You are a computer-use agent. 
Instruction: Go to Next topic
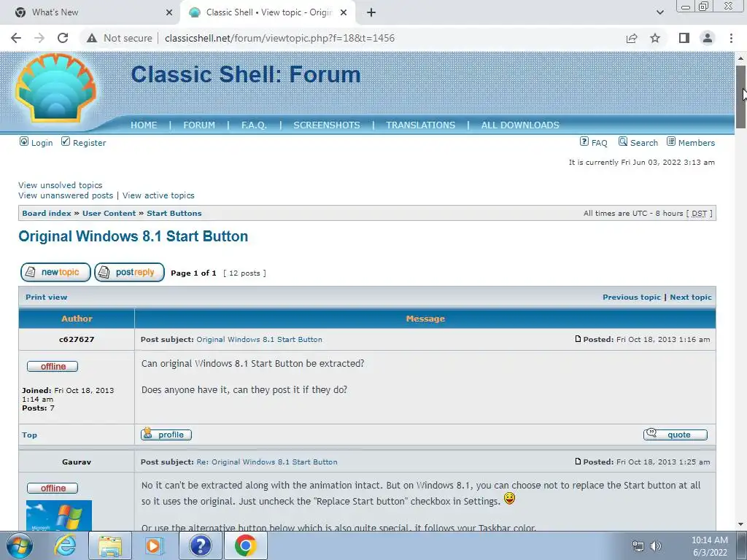coord(690,297)
